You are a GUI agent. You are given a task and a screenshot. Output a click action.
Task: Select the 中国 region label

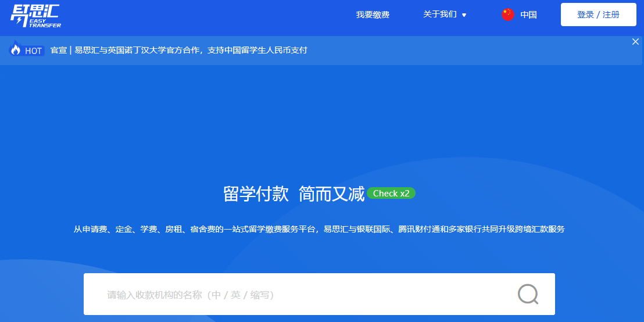[x=528, y=15]
